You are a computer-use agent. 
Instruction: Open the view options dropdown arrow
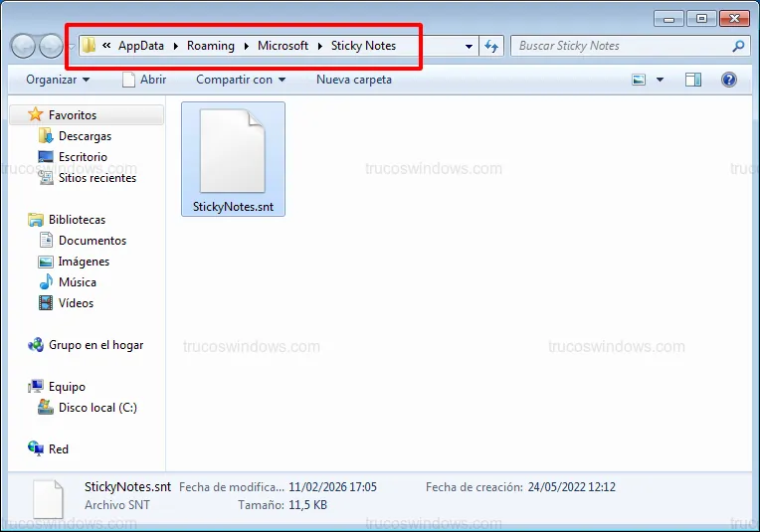[x=661, y=80]
